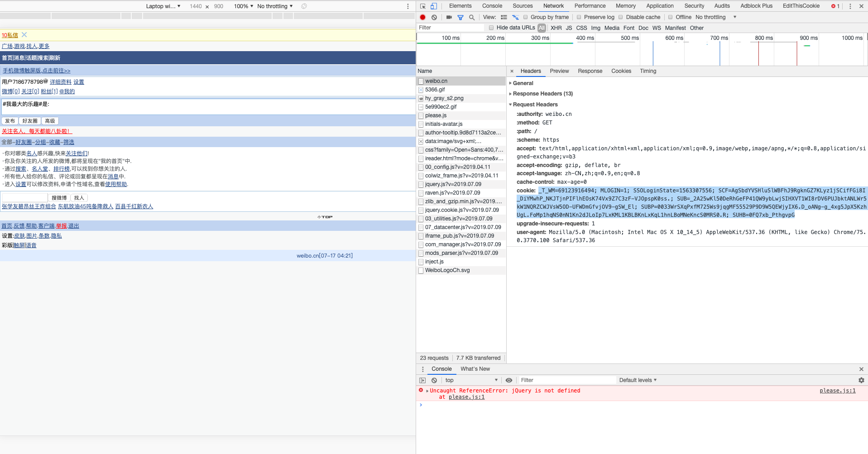
Task: Select the weibo.cn request row
Action: click(461, 81)
